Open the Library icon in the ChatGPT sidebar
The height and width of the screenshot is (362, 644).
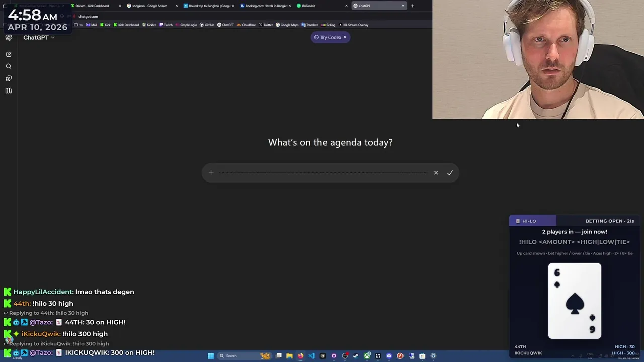9,90
